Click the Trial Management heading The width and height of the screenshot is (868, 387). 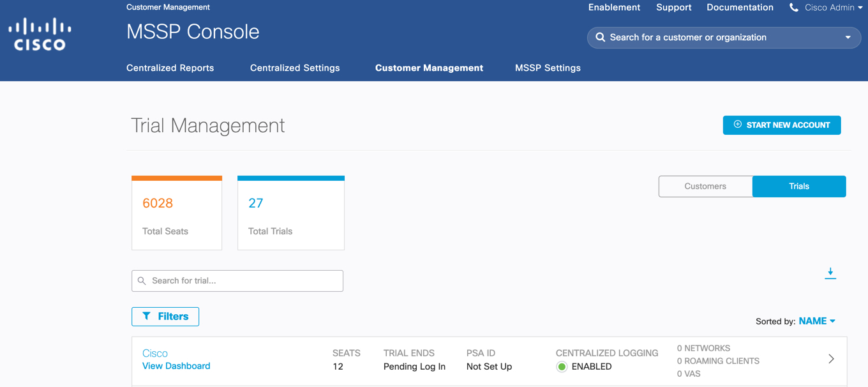[208, 125]
